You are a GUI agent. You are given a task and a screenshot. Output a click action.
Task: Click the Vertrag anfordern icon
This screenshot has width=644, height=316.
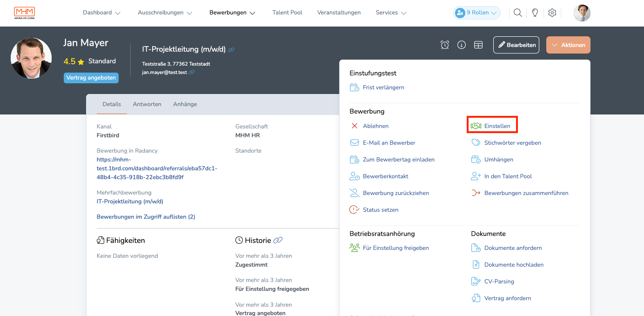click(476, 298)
